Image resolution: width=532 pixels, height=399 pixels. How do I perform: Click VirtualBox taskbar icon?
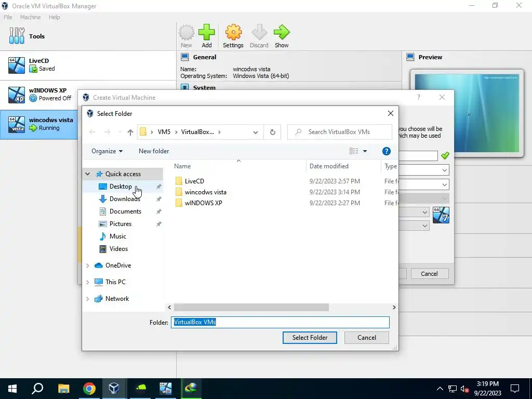[114, 389]
